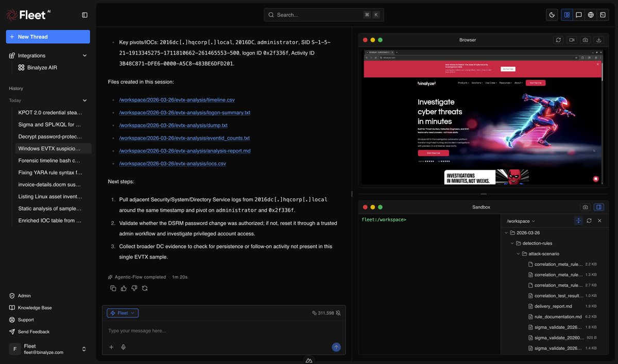Click the collapse-all icon in file explorer
This screenshot has width=618, height=364.
[x=578, y=220]
